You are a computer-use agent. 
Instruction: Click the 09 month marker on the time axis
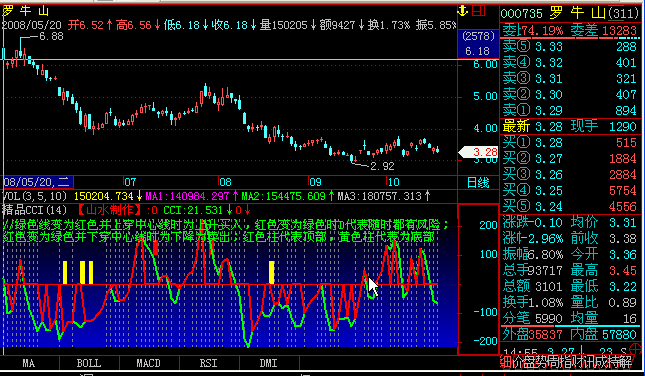coord(316,182)
